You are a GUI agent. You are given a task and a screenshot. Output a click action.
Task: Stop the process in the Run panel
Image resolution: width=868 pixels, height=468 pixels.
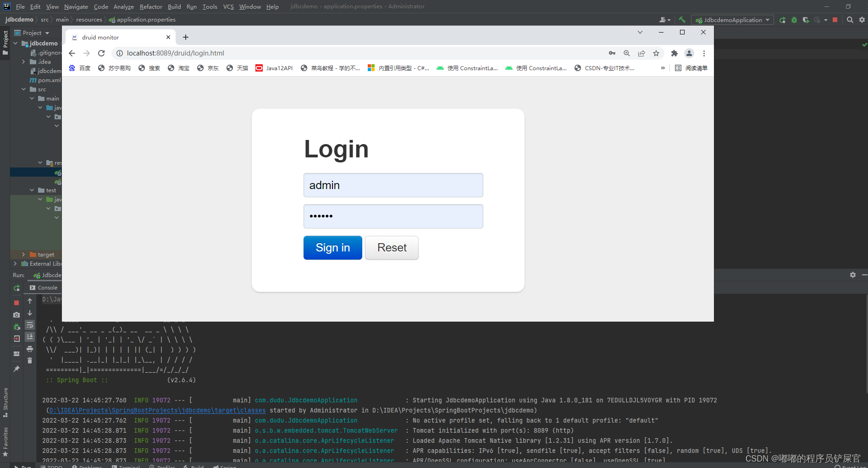click(17, 303)
